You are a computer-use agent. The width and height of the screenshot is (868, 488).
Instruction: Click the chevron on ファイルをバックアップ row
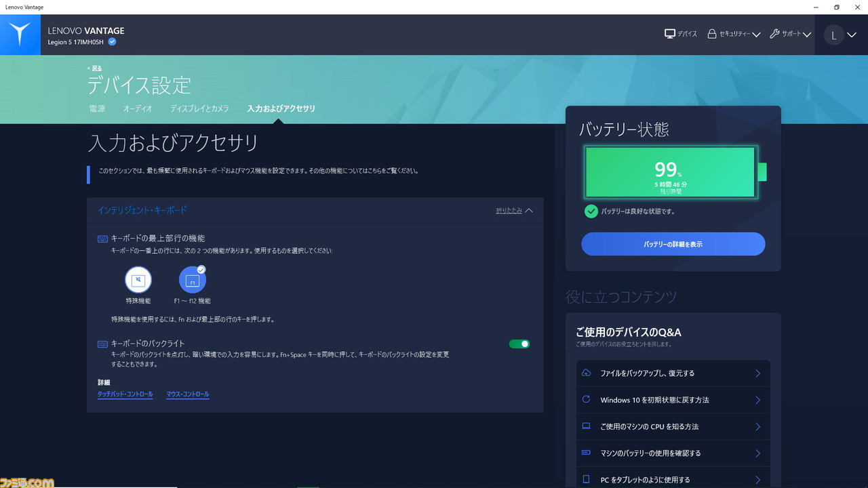(x=758, y=373)
